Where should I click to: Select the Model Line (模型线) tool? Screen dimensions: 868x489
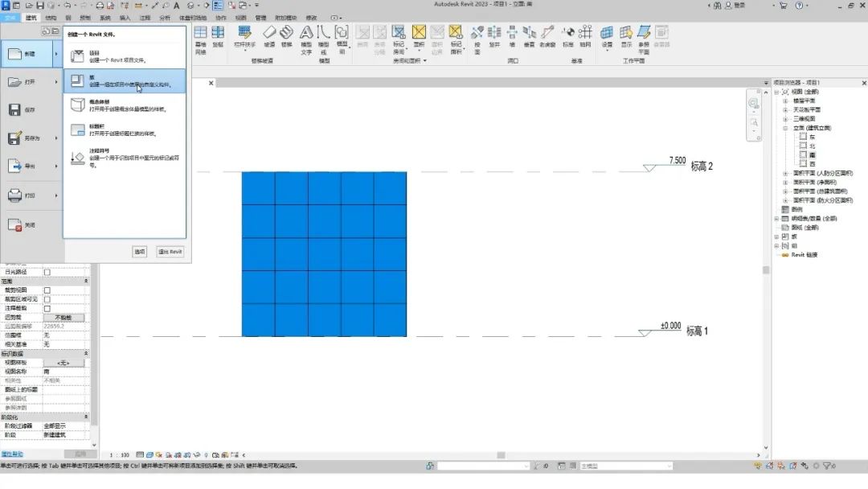pyautogui.click(x=324, y=39)
